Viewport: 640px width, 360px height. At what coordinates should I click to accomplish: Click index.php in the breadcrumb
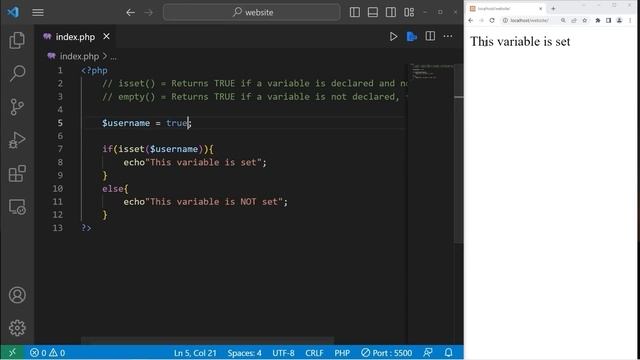click(x=79, y=56)
